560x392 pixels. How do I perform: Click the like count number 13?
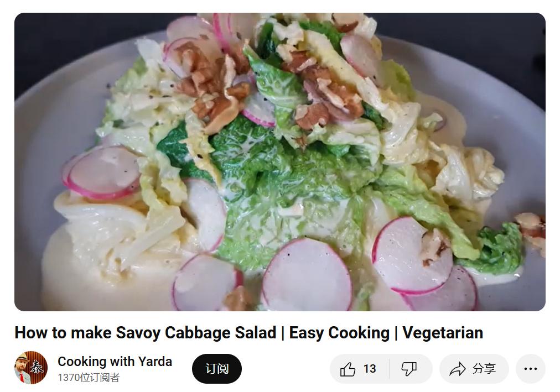370,368
